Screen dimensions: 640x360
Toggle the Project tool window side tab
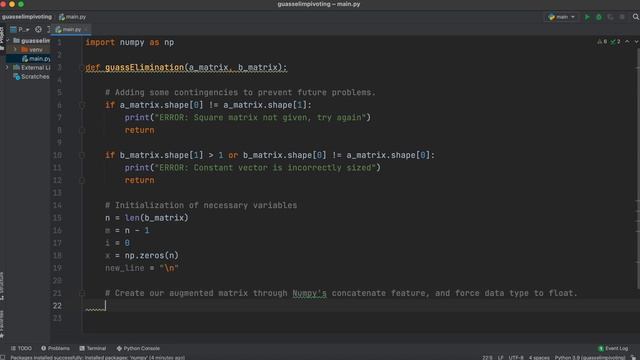2,38
